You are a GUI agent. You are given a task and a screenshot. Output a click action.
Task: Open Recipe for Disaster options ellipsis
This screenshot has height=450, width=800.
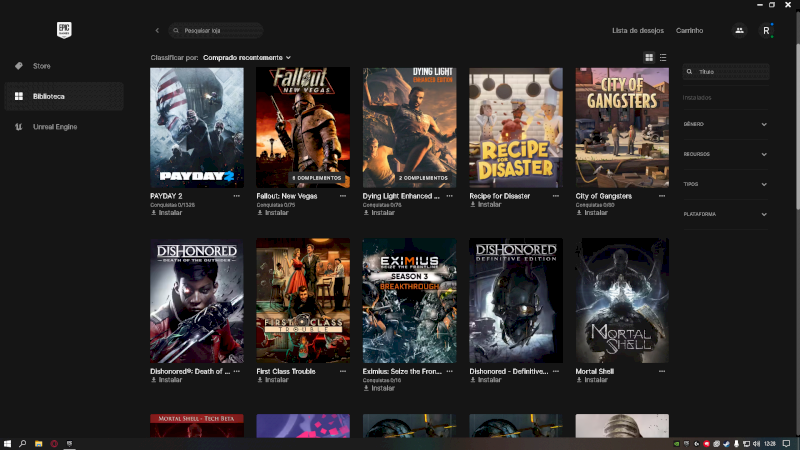pos(556,196)
